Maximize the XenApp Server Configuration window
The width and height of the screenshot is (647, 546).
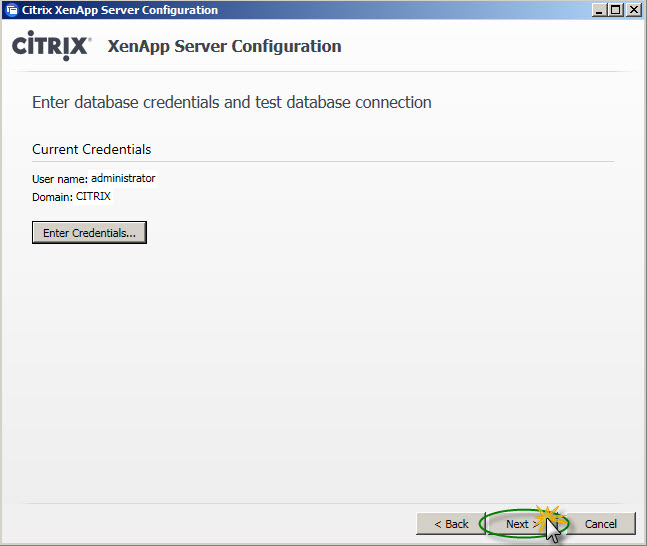click(616, 9)
